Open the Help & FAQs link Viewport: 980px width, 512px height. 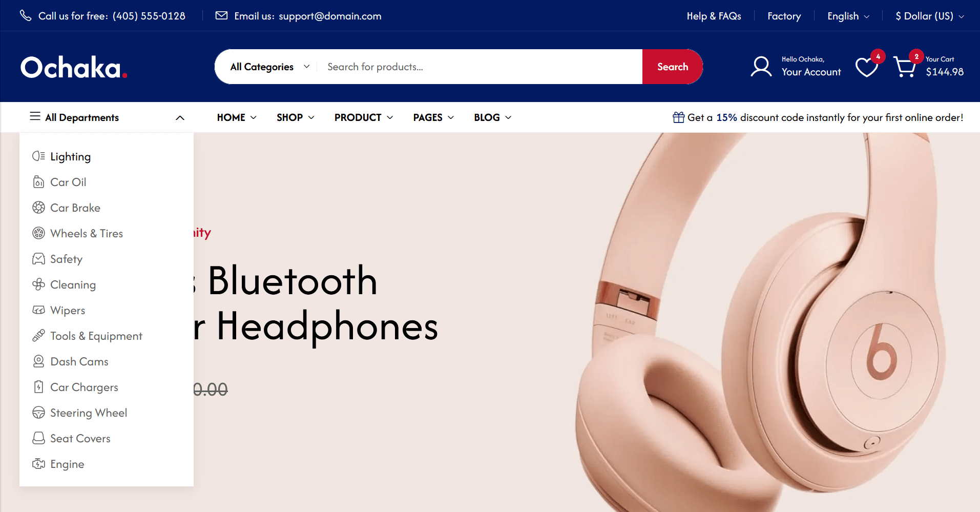[714, 16]
